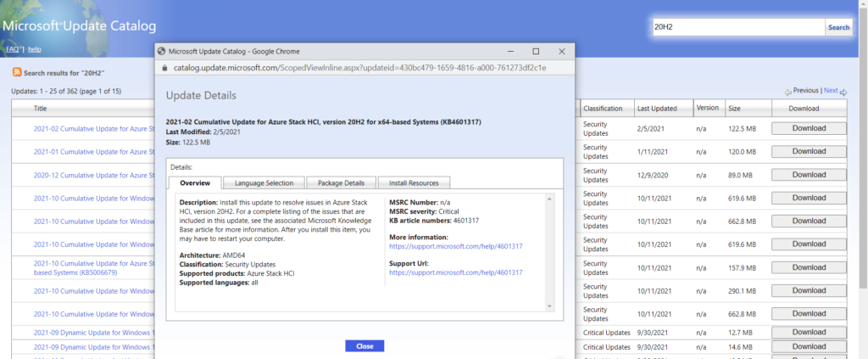868x359 pixels.
Task: Open the 2021-01 Cumulative Update for Azure link
Action: 94,152
